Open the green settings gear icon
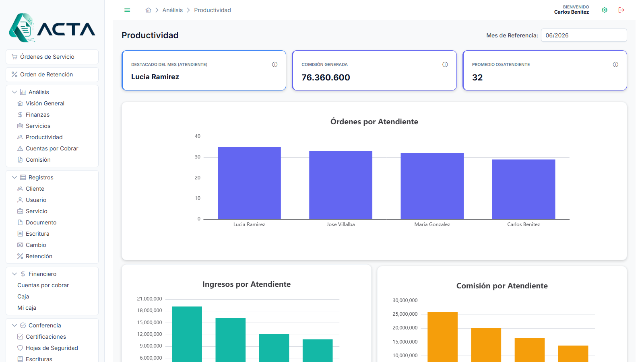 (x=605, y=10)
